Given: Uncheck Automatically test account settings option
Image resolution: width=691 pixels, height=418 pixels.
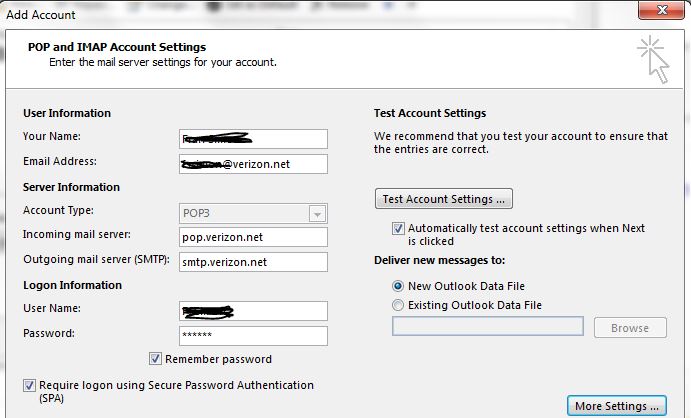Looking at the screenshot, I should pos(399,228).
